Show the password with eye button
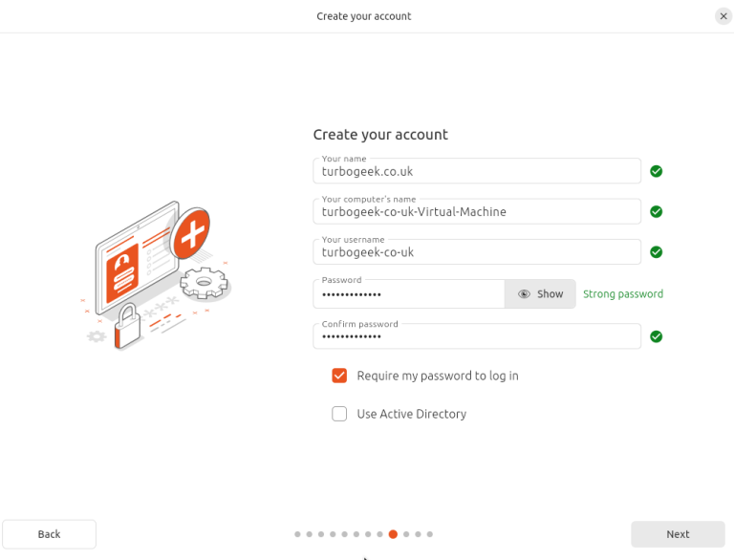The height and width of the screenshot is (560, 734). [x=540, y=294]
